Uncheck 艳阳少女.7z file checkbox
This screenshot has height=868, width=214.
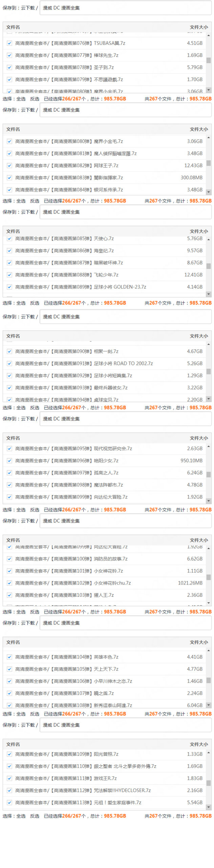pyautogui.click(x=9, y=460)
